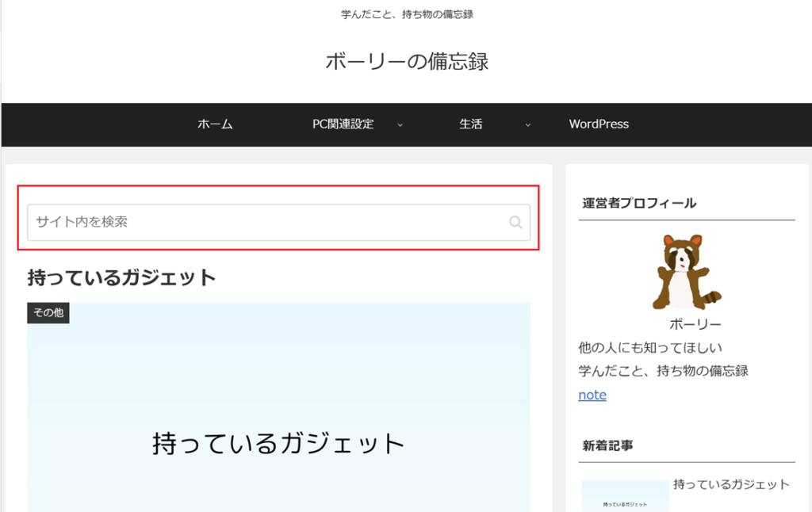Open the small 新着記事 article thumbnail
Screen dimensions: 812x512
pyautogui.click(x=625, y=496)
